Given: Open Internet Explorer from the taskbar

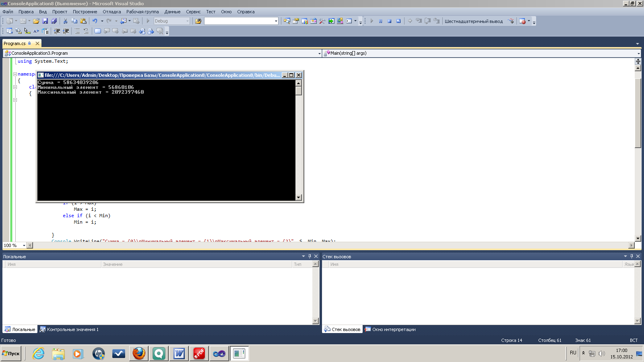Looking at the screenshot, I should pos(38,354).
